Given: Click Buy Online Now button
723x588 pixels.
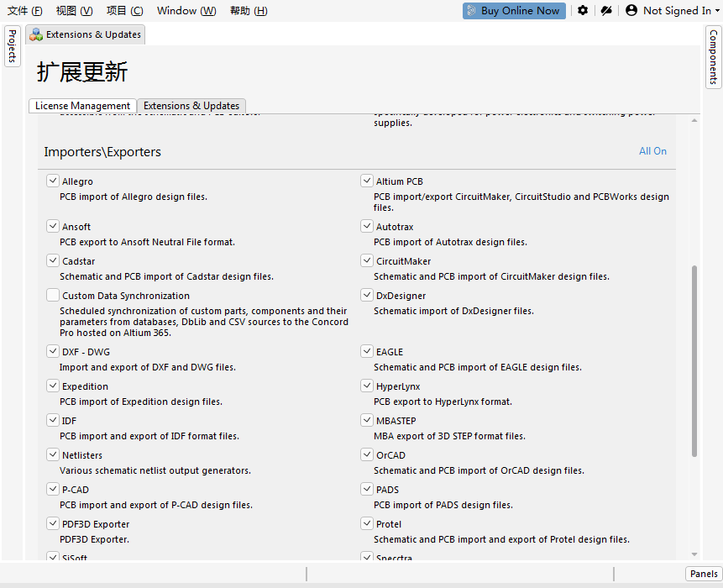Looking at the screenshot, I should [x=514, y=11].
